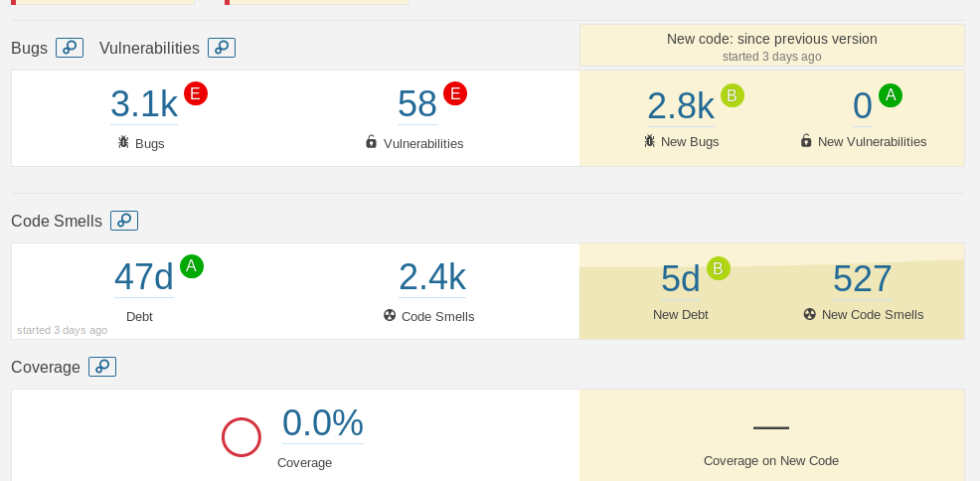Click the lock icon beside New Vulnerabilities
Image resolution: width=980 pixels, height=481 pixels.
806,140
